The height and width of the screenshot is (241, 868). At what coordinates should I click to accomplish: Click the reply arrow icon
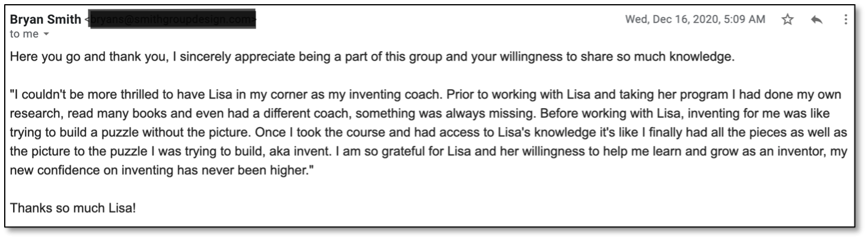[817, 20]
